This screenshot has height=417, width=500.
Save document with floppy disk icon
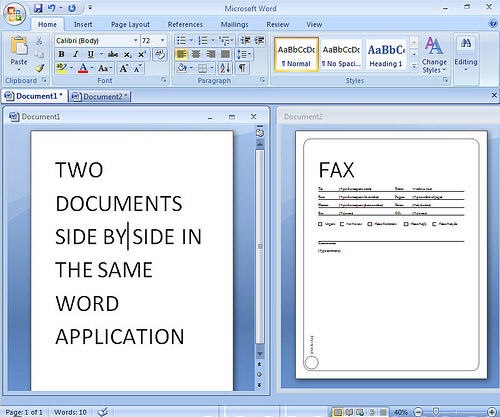38,8
